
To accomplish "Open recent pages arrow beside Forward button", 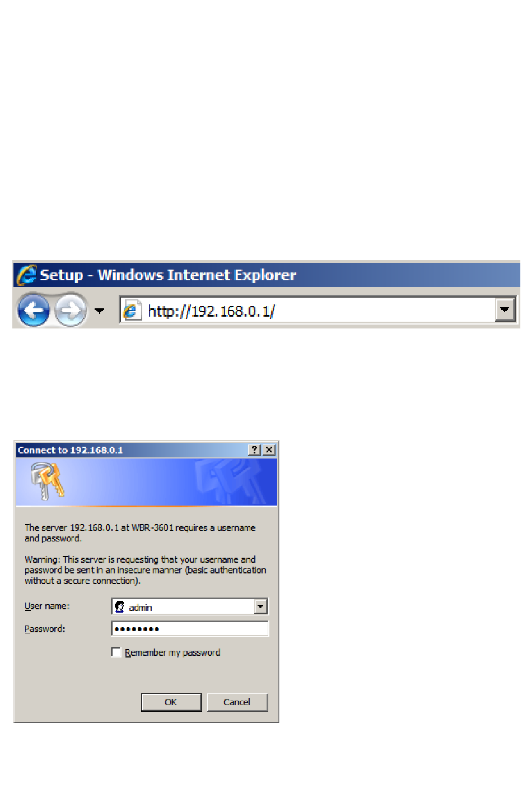I will pyautogui.click(x=100, y=310).
